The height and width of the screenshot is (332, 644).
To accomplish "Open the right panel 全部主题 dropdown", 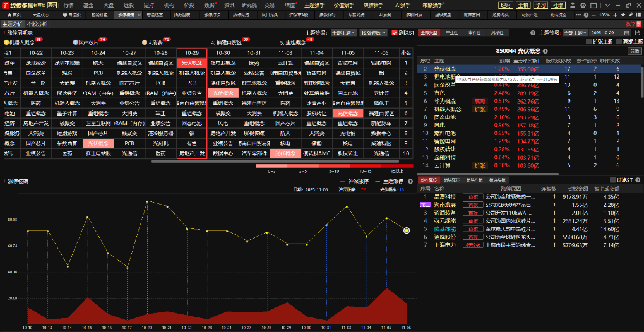I will [576, 32].
